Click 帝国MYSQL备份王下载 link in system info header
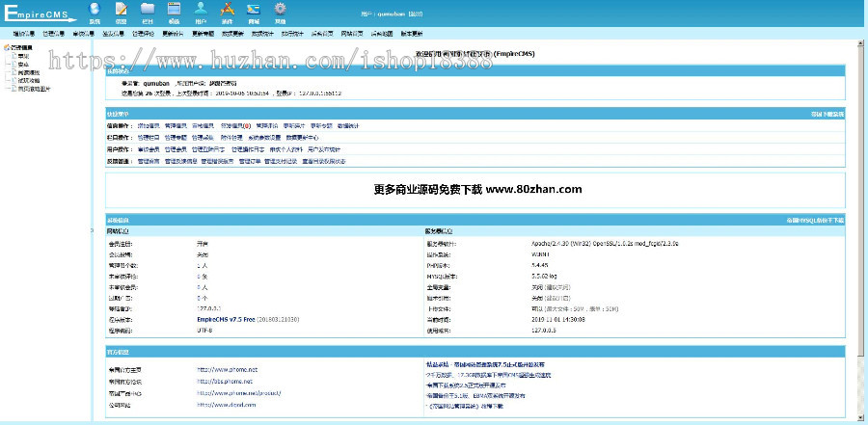Screen dimensions: 868x425 coord(815,221)
